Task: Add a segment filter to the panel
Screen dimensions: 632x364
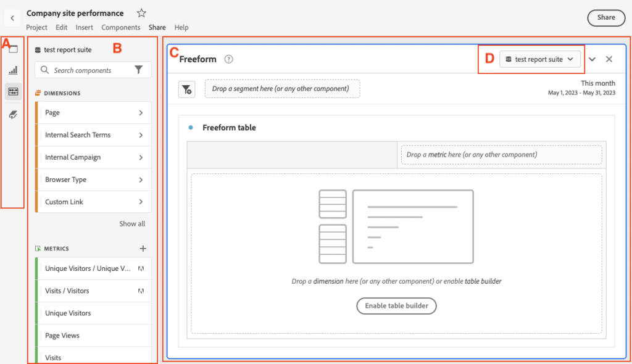Action: coord(186,89)
